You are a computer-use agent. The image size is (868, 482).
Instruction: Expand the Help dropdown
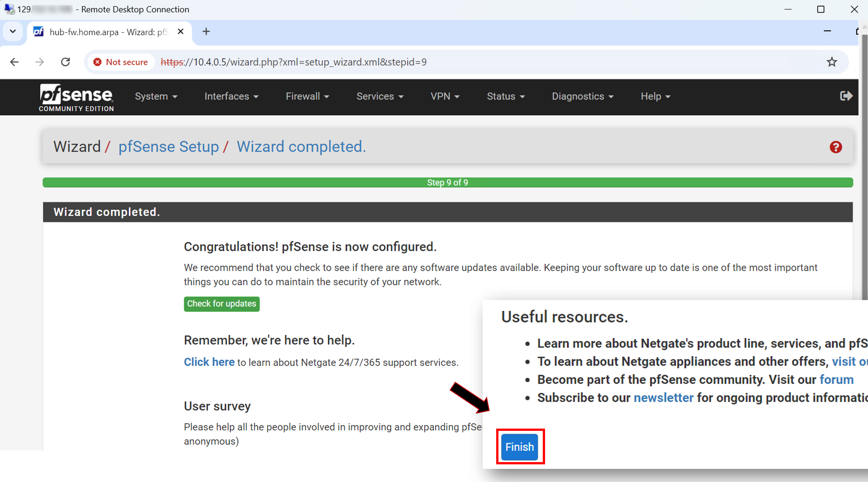(655, 96)
